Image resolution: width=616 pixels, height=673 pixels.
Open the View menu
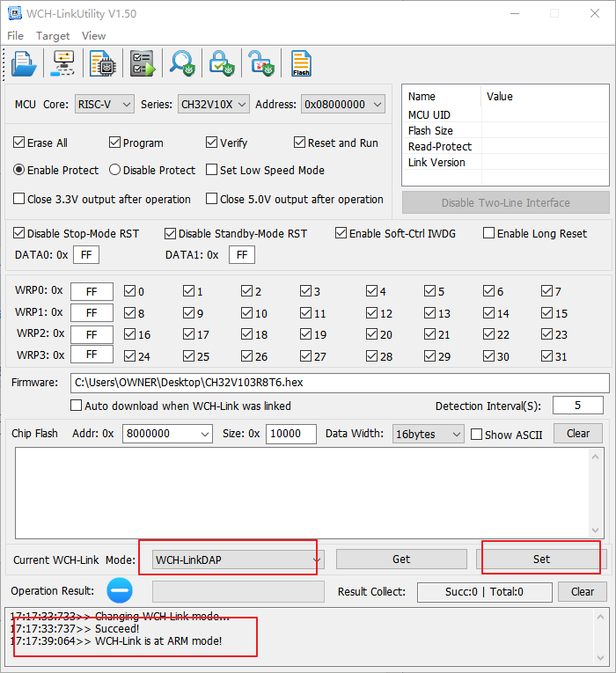(x=93, y=36)
